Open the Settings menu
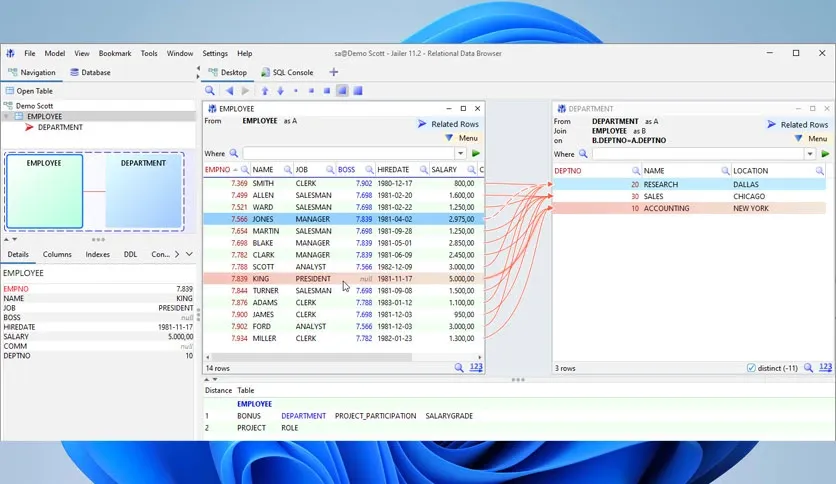Viewport: 836px width, 484px height. pyautogui.click(x=215, y=53)
